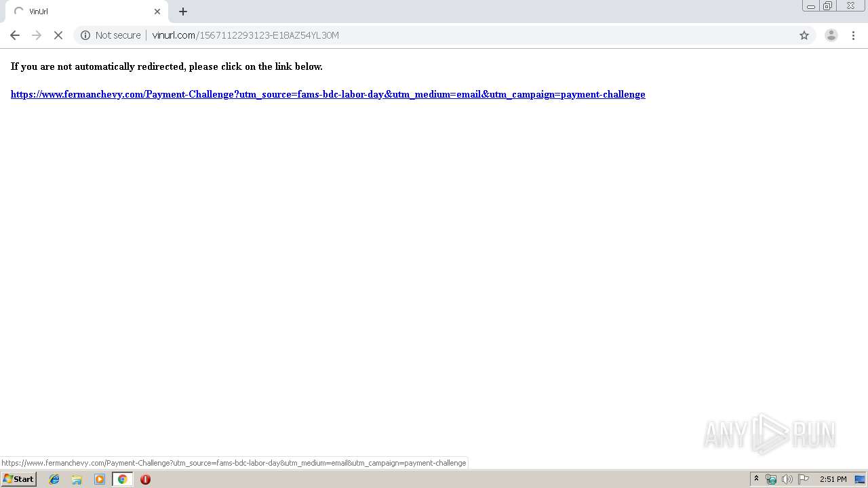Image resolution: width=868 pixels, height=488 pixels.
Task: Close the VinUrl tab
Action: pyautogui.click(x=157, y=12)
